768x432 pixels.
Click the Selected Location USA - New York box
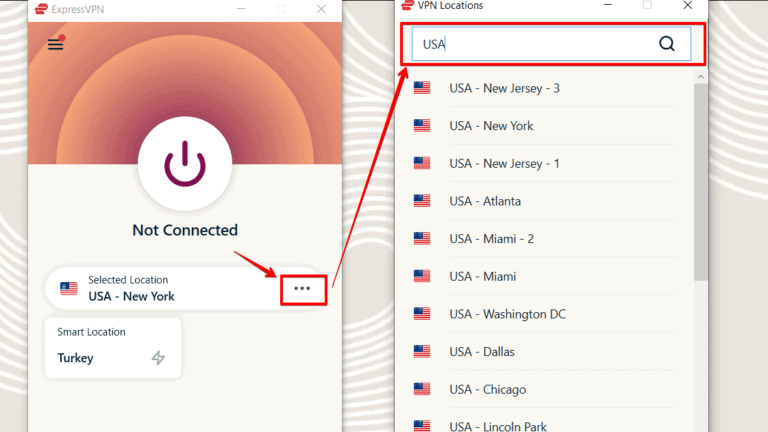(186, 288)
